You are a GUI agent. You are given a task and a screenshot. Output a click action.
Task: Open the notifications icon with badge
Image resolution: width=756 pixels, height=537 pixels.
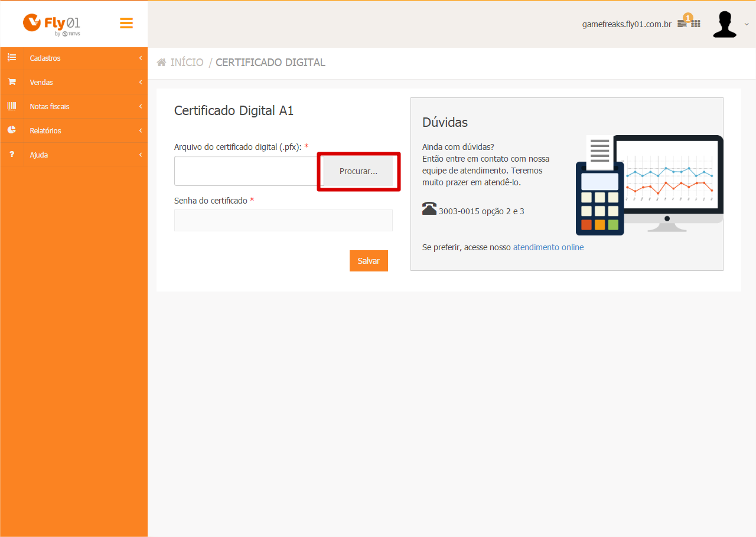(x=683, y=23)
